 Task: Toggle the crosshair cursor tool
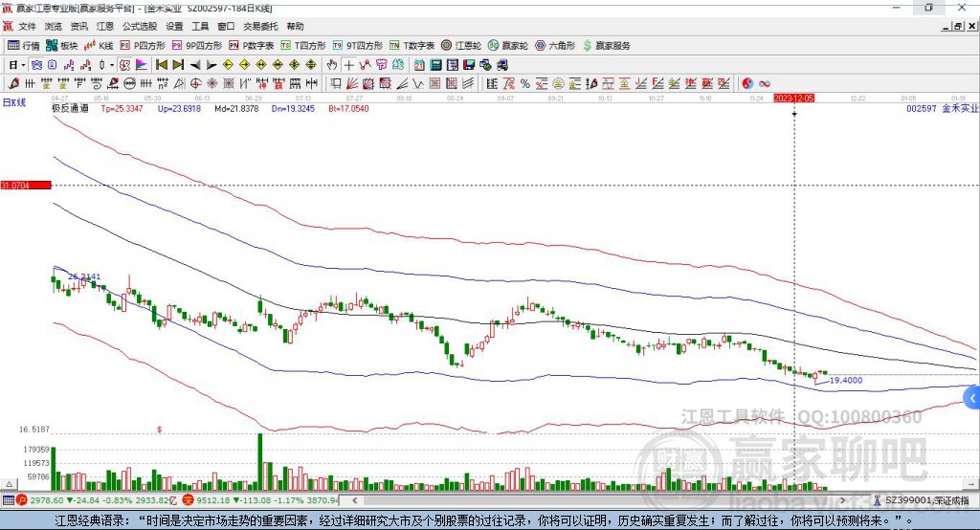[x=348, y=65]
